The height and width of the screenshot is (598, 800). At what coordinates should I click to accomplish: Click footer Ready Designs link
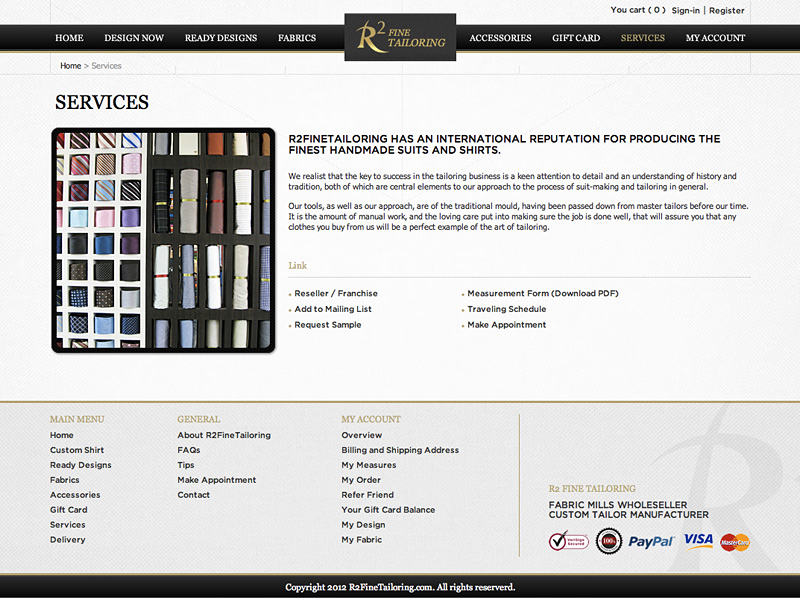(x=81, y=465)
